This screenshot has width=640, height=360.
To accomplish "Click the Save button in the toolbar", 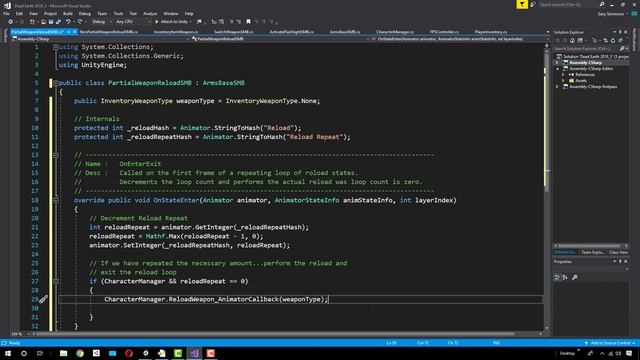I will [x=51, y=22].
